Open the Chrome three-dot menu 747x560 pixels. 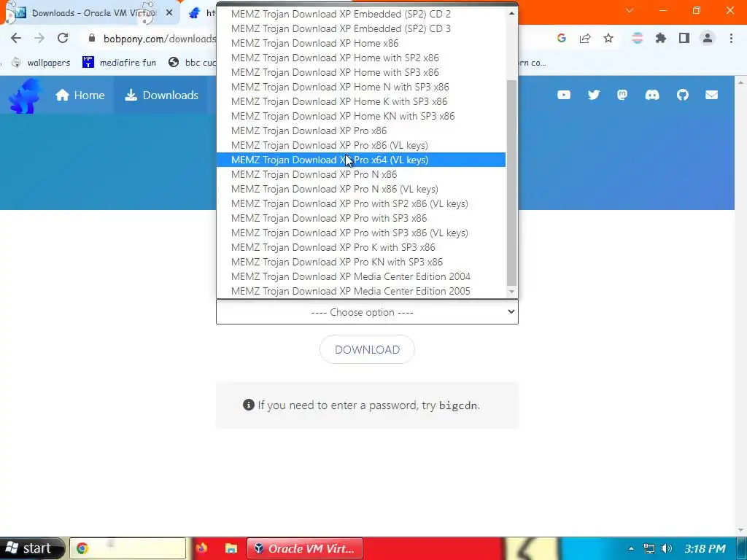(731, 39)
